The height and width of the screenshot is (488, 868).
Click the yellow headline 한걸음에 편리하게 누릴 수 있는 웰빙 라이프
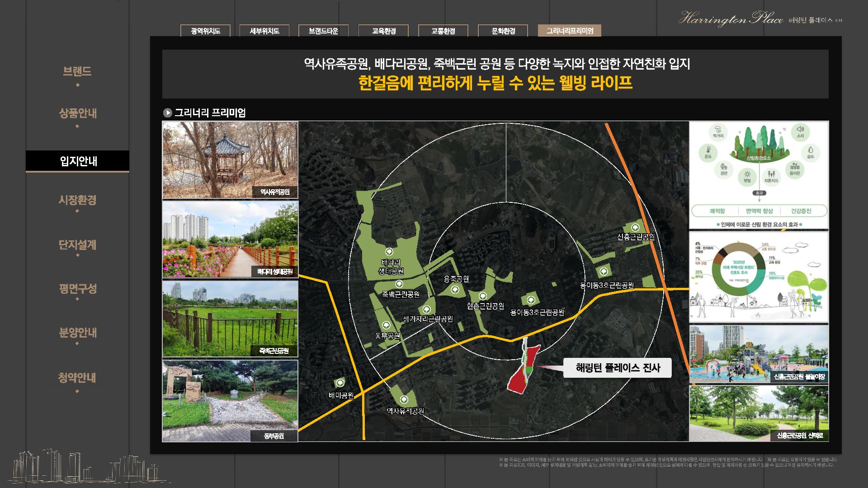coord(495,83)
